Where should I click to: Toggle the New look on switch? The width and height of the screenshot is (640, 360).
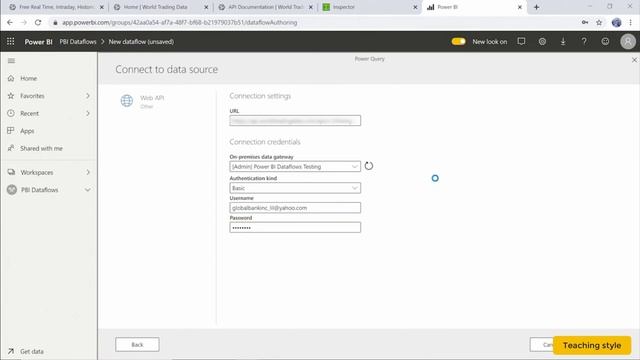458,42
